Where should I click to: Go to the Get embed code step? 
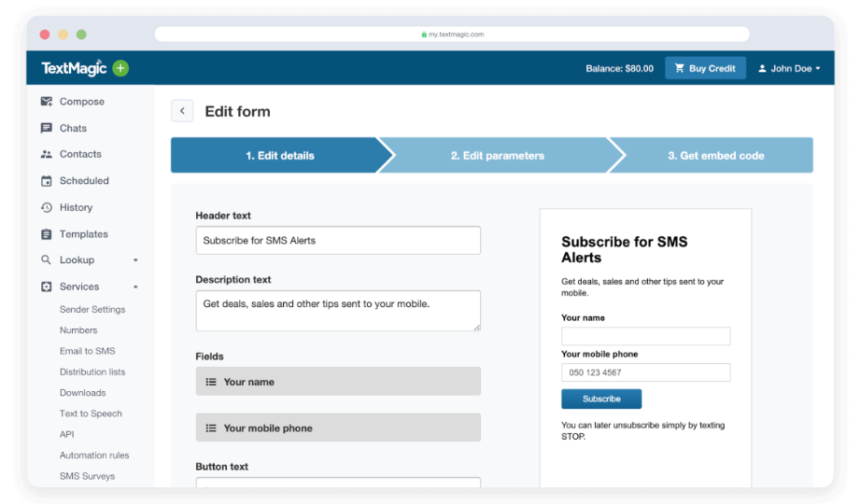(715, 156)
